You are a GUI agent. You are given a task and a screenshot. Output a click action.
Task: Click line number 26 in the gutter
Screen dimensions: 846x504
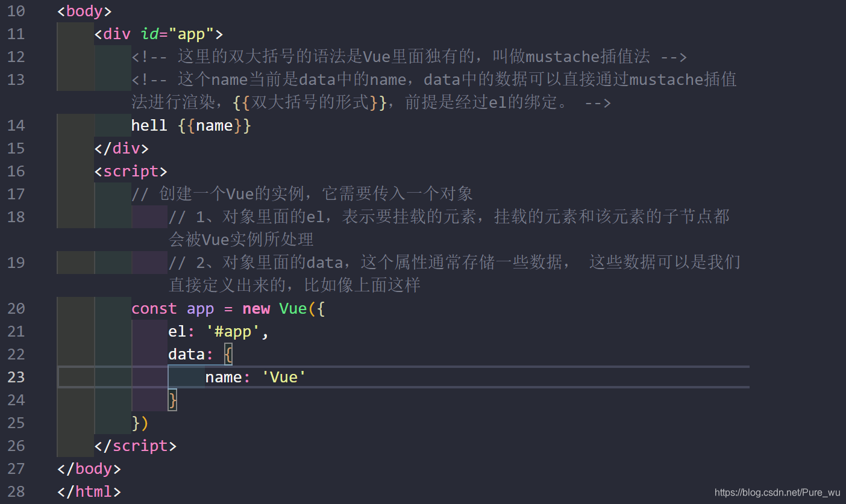[x=16, y=446]
